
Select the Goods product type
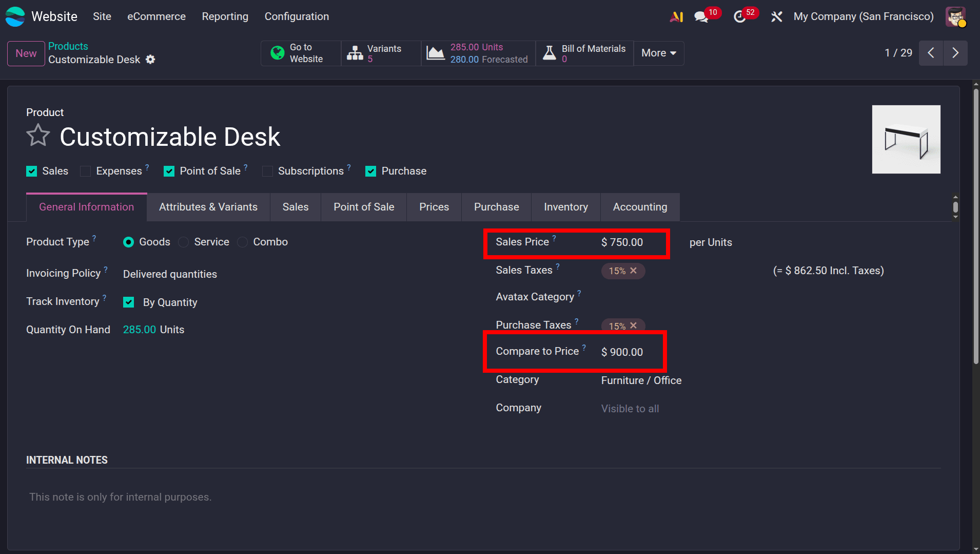[x=128, y=242]
